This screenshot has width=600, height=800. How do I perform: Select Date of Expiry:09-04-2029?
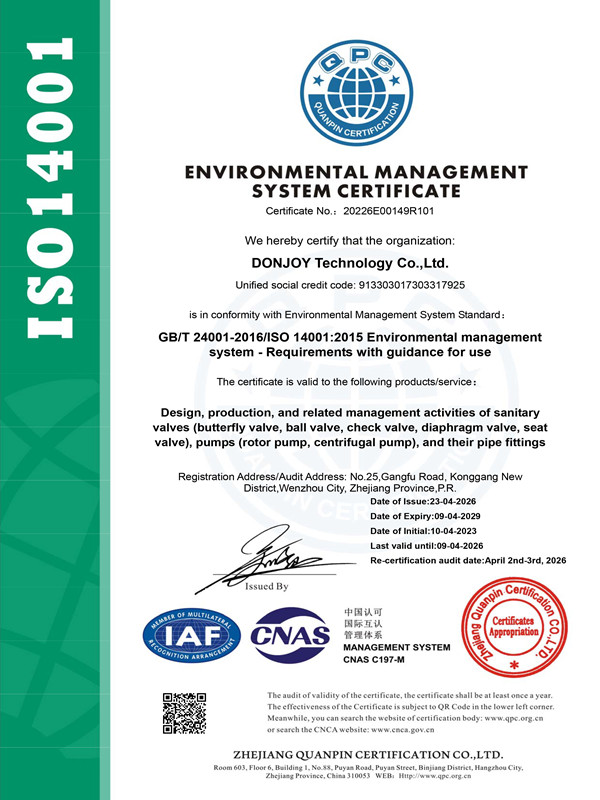(425, 516)
